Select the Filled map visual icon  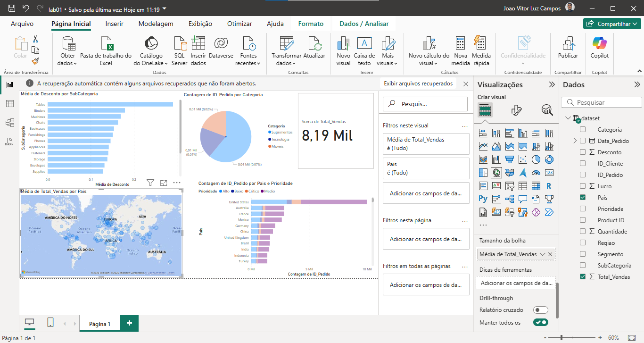tap(509, 173)
